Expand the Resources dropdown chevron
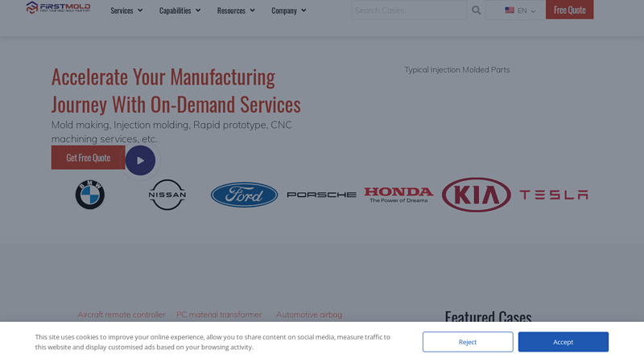Screen dimensions: 644x362 tap(252, 10)
